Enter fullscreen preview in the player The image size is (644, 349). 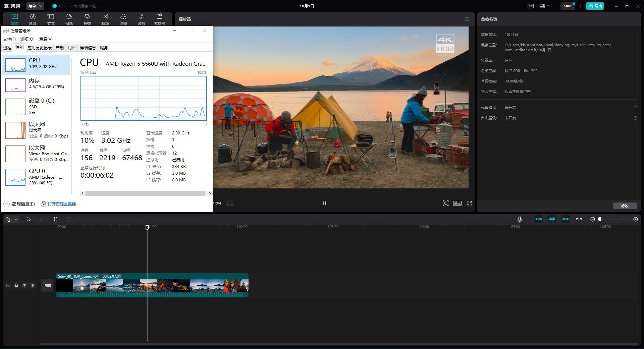click(x=470, y=203)
